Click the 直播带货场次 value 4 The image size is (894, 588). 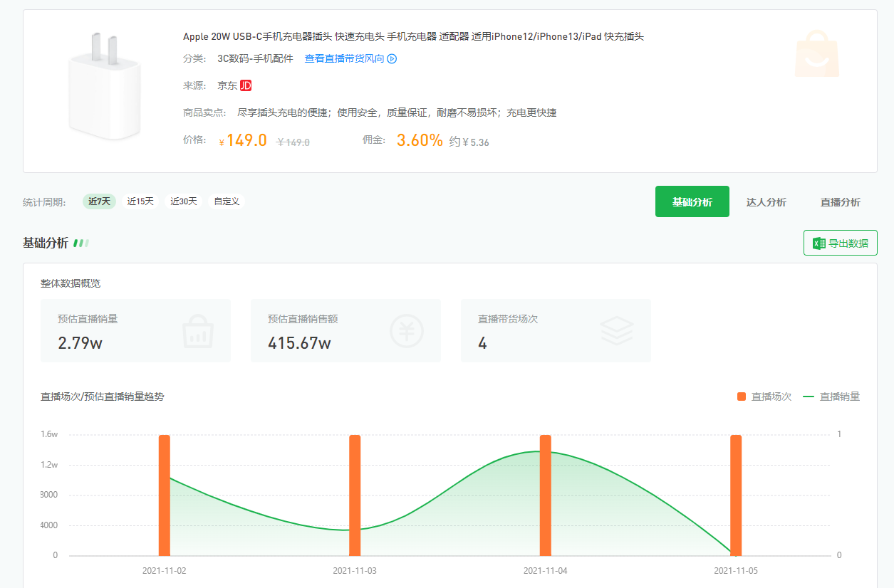(x=482, y=343)
